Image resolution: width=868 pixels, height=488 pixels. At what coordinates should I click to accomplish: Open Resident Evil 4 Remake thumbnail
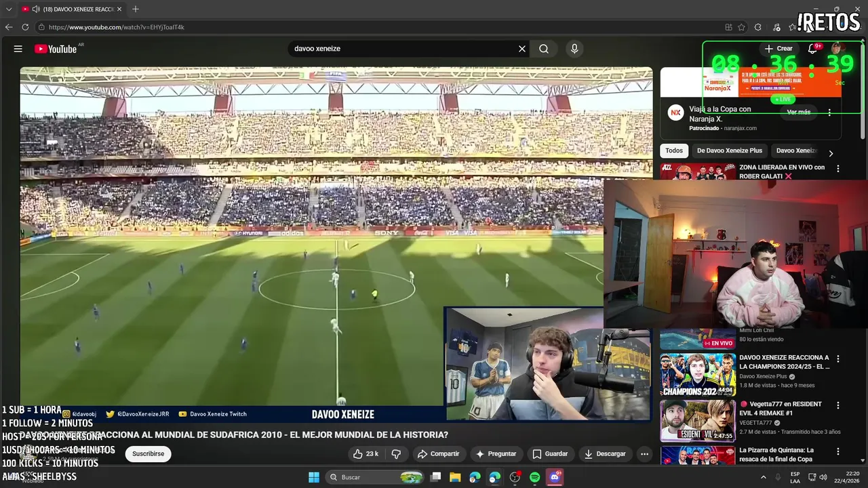(698, 420)
